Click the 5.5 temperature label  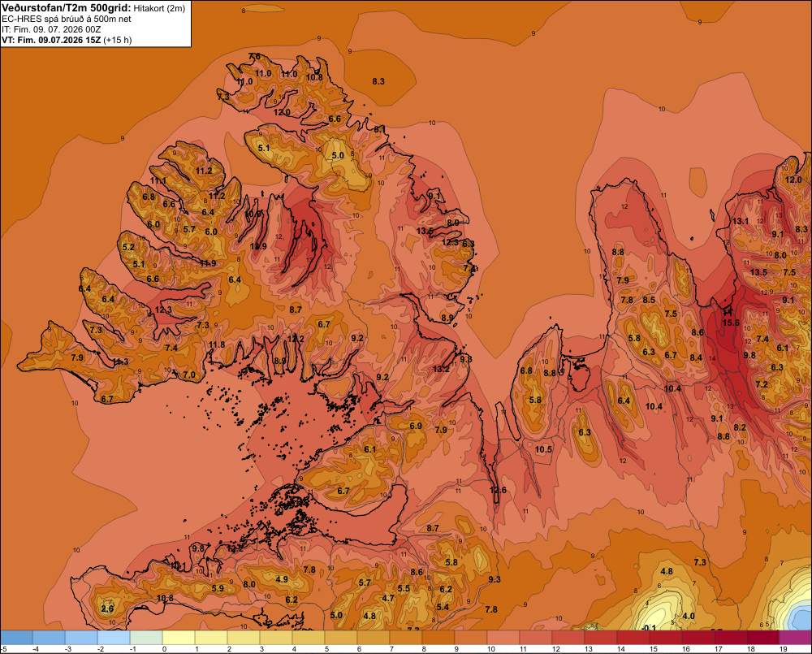pos(404,588)
